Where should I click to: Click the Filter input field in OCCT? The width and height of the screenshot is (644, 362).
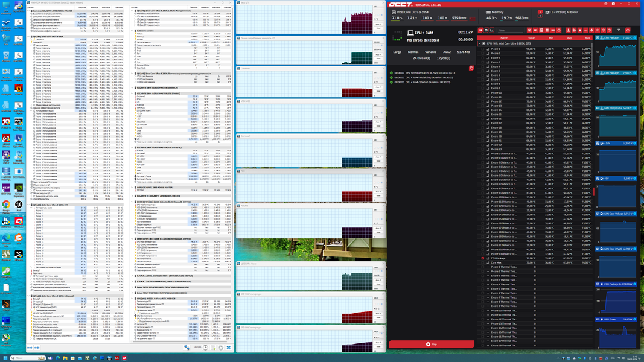pos(511,30)
